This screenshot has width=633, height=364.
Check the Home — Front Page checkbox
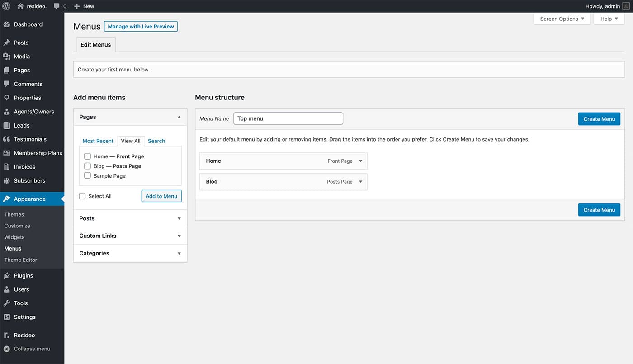88,156
